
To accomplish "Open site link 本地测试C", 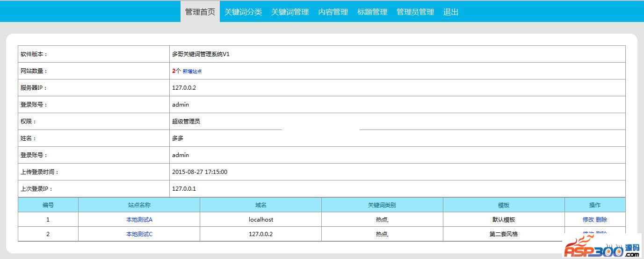I will tap(139, 234).
